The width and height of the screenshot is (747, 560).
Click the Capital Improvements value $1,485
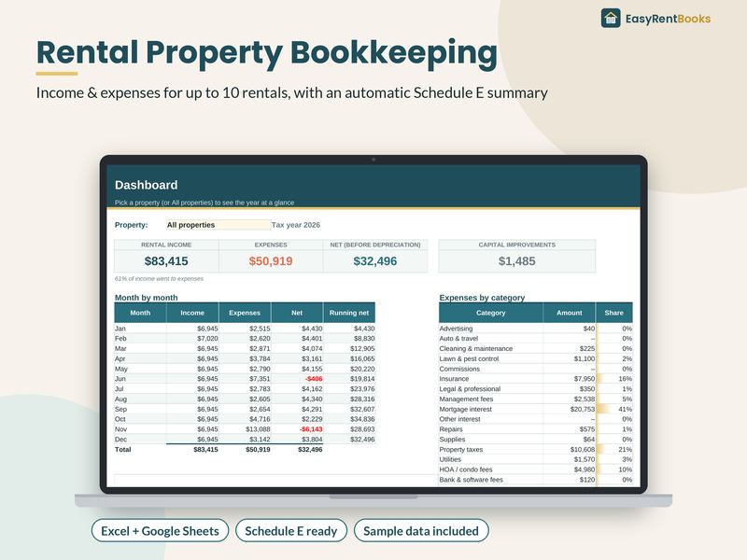click(x=517, y=261)
